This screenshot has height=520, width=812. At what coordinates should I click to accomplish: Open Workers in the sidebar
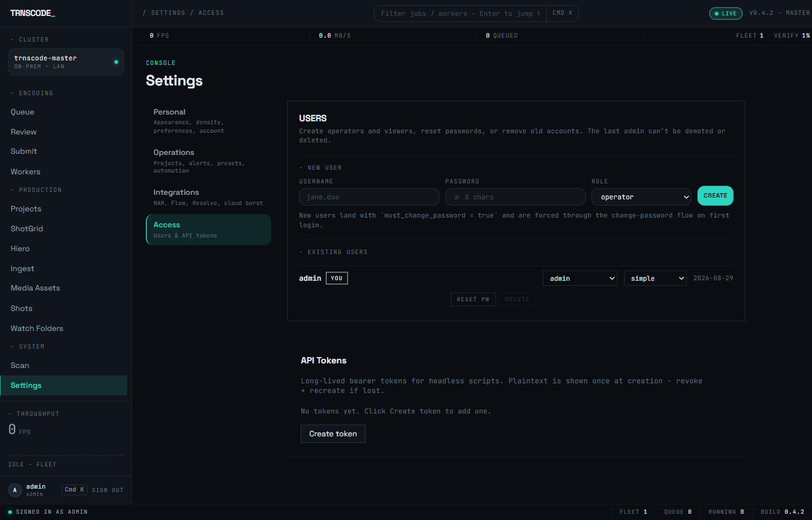pyautogui.click(x=26, y=171)
